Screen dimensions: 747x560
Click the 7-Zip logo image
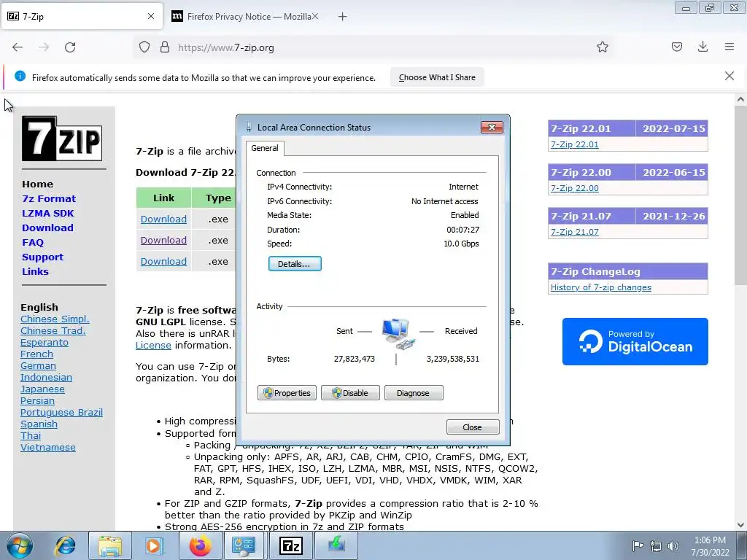pos(62,139)
